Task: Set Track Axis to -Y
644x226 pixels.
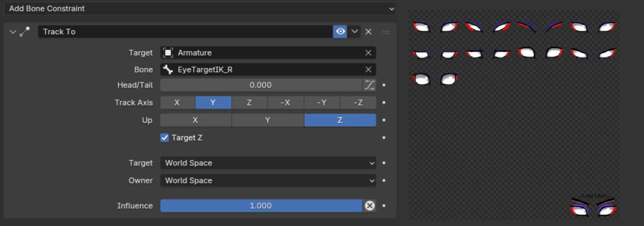Action: tap(322, 103)
